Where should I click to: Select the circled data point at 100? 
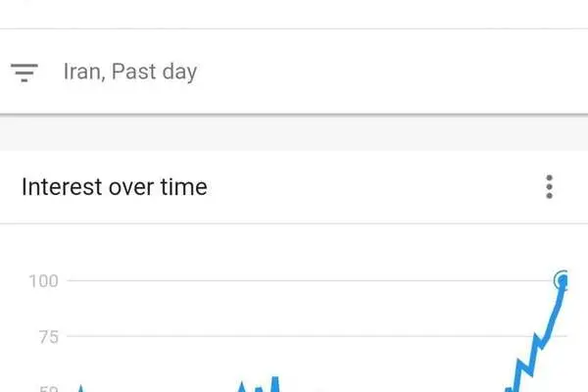562,280
